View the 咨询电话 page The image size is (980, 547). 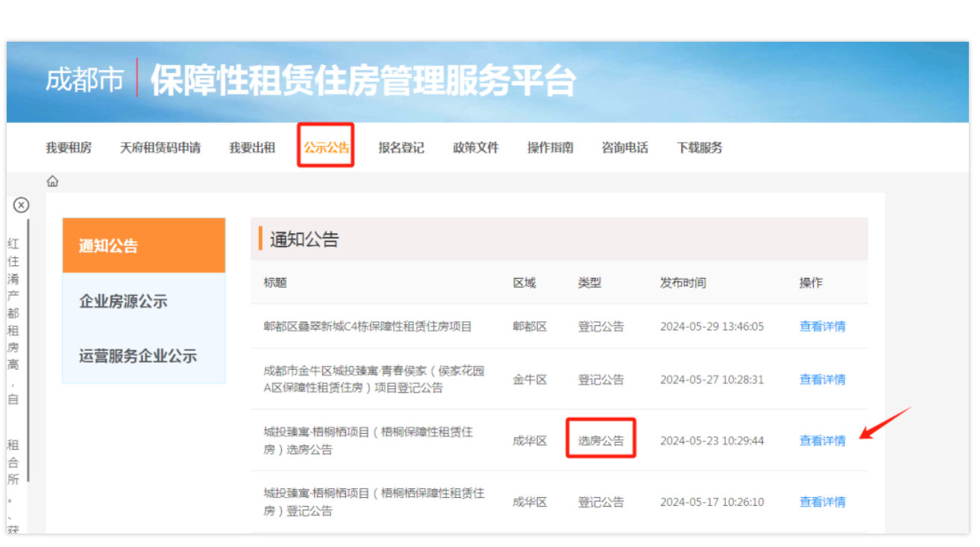coord(625,148)
